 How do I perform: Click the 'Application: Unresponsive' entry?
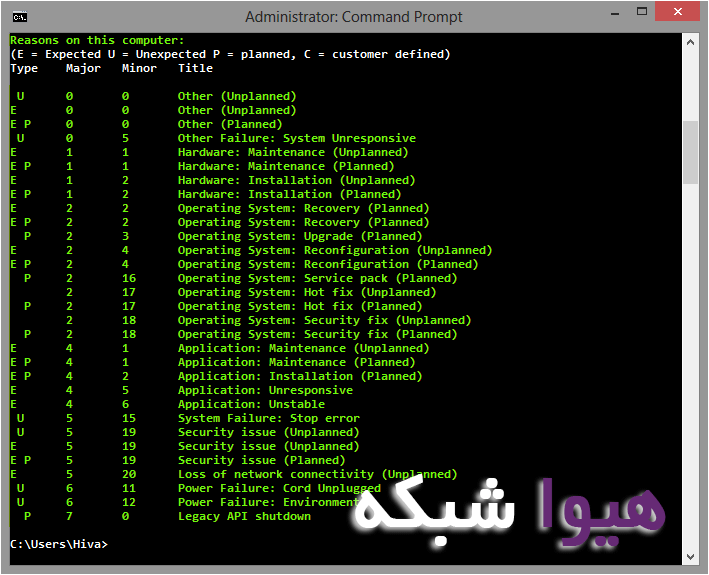265,390
